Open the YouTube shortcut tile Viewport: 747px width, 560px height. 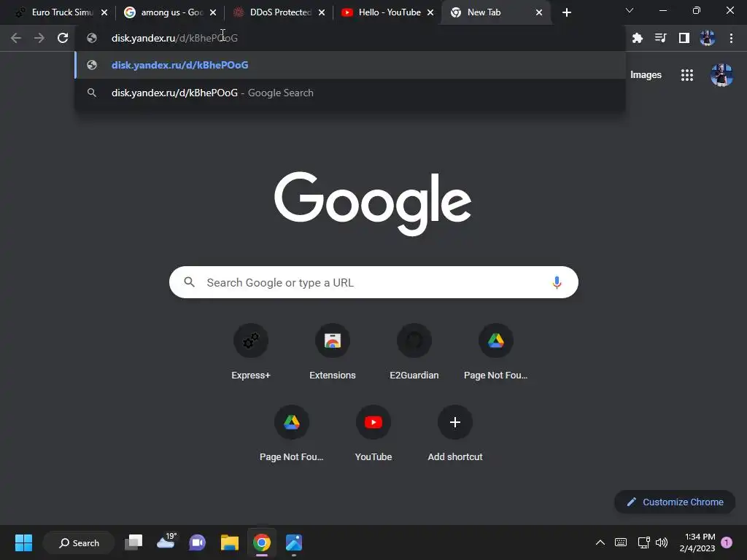click(373, 434)
